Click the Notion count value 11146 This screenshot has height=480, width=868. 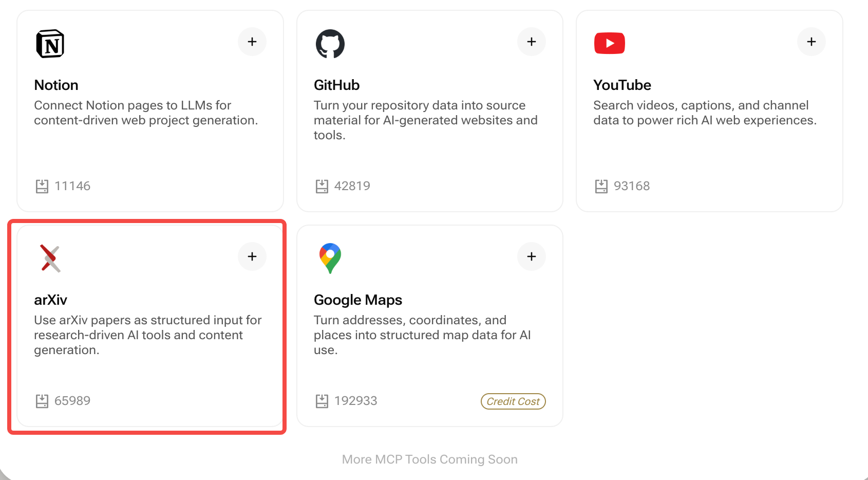click(72, 186)
